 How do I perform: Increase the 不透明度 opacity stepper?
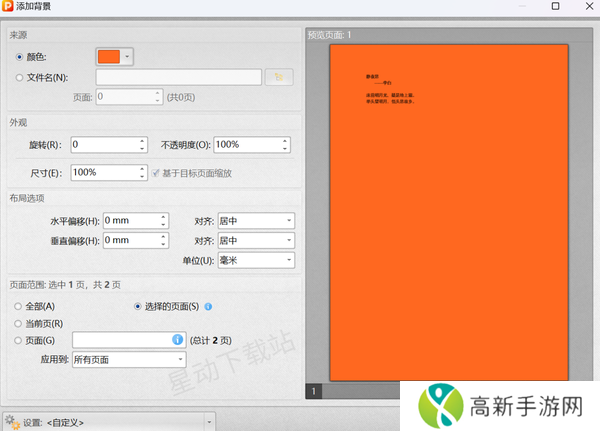point(285,141)
